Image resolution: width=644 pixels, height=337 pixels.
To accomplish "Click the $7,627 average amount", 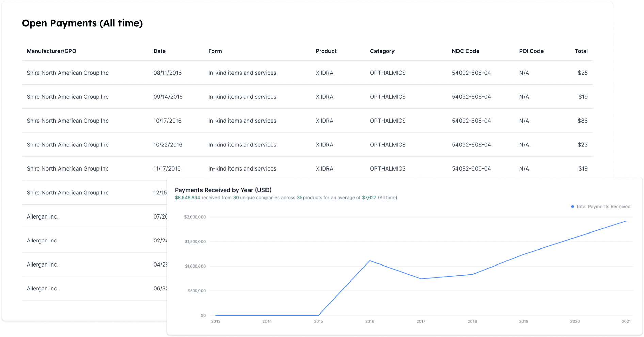I will tap(369, 198).
